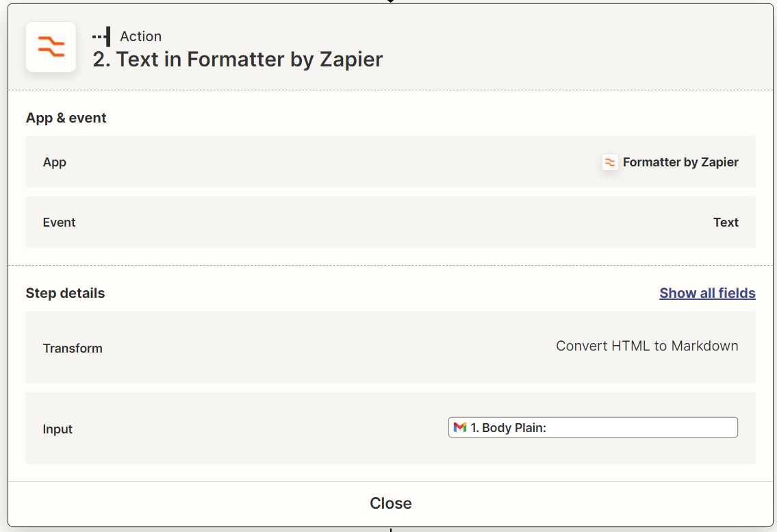Click empty space inside the Body Plain field
The width and height of the screenshot is (777, 532).
pos(650,427)
